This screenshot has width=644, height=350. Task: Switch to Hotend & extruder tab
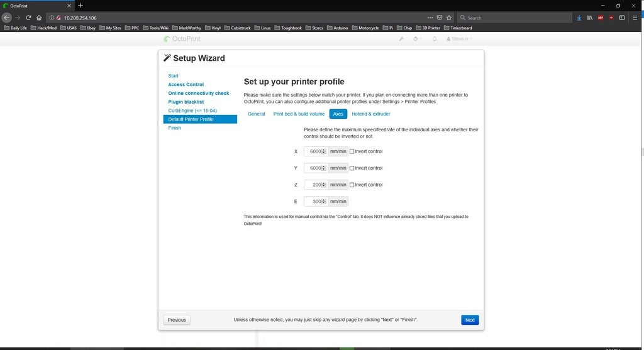click(x=371, y=114)
